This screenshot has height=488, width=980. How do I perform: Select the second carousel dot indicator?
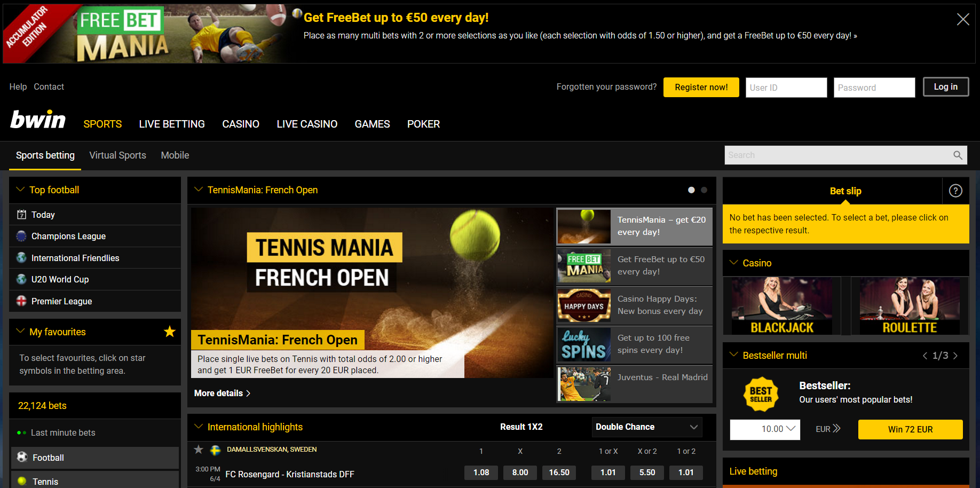(x=704, y=190)
